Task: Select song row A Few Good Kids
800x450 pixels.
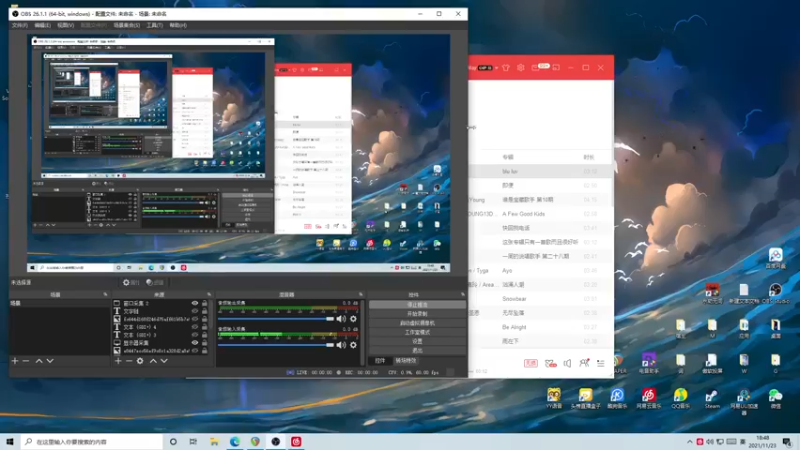Action: 541,214
